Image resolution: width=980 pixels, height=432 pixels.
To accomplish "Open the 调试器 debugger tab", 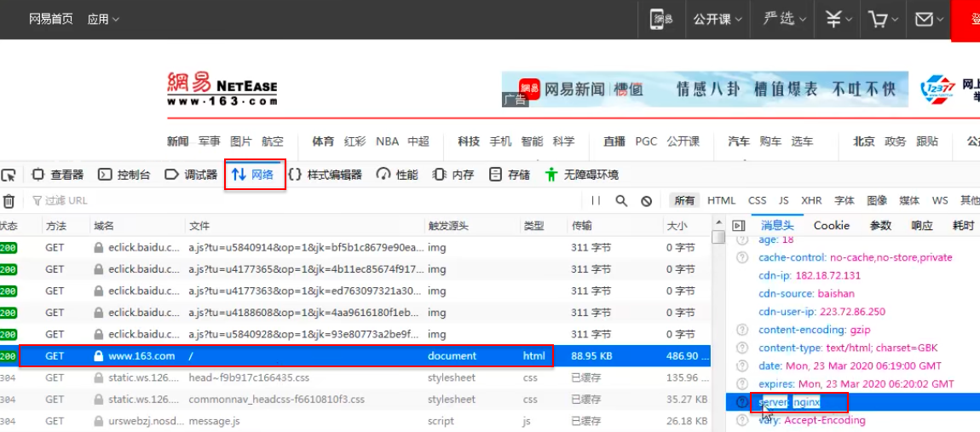I will 191,175.
